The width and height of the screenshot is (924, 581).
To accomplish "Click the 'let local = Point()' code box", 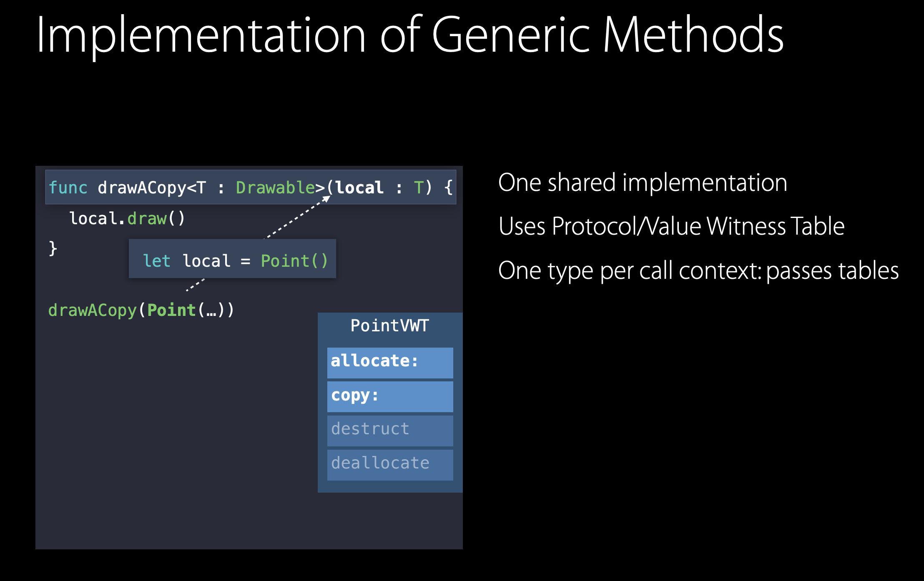I will click(232, 259).
